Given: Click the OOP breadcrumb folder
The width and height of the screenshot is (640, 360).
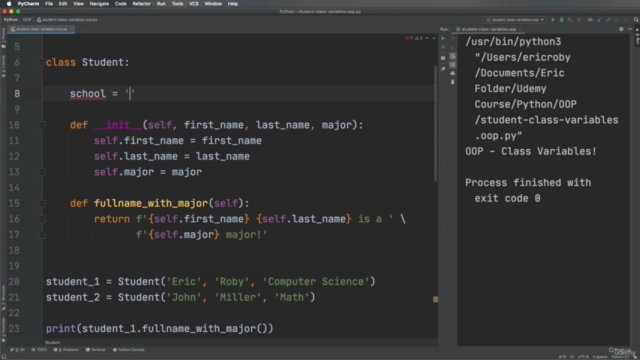Looking at the screenshot, I should [x=27, y=20].
